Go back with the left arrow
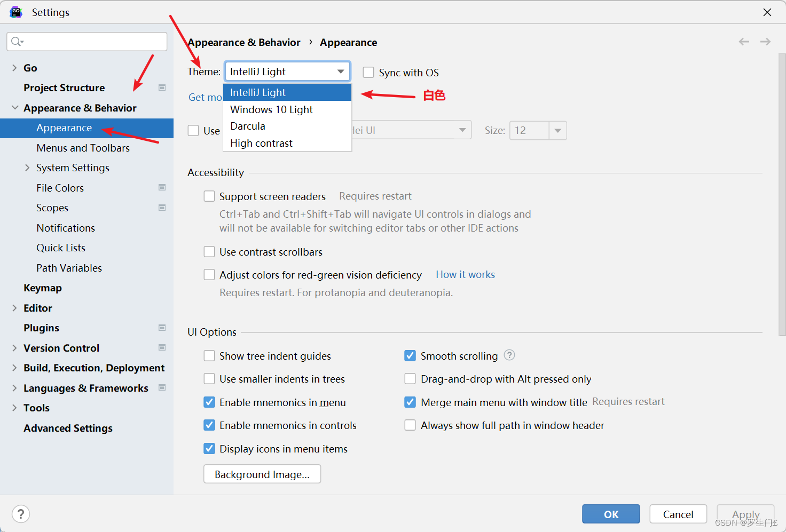 pos(744,42)
